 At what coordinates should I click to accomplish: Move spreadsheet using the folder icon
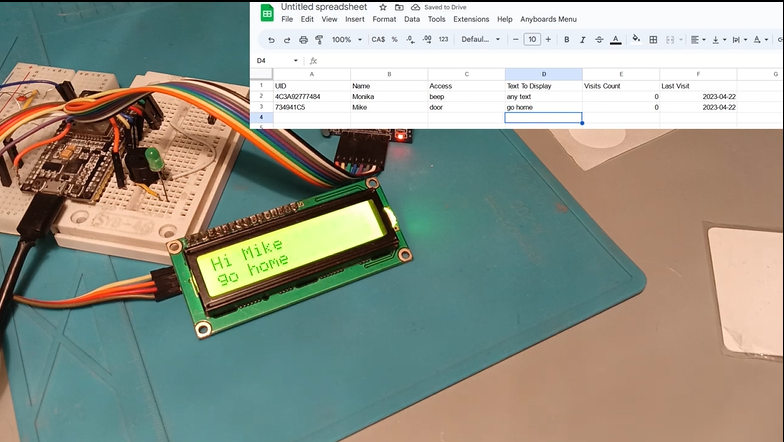399,8
